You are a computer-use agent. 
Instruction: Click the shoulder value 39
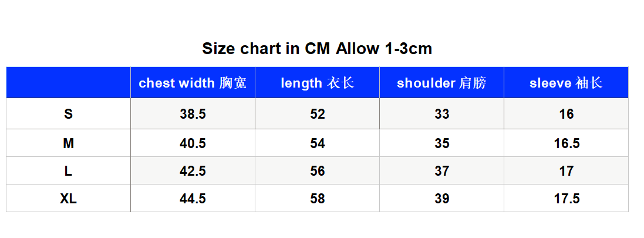coord(441,199)
